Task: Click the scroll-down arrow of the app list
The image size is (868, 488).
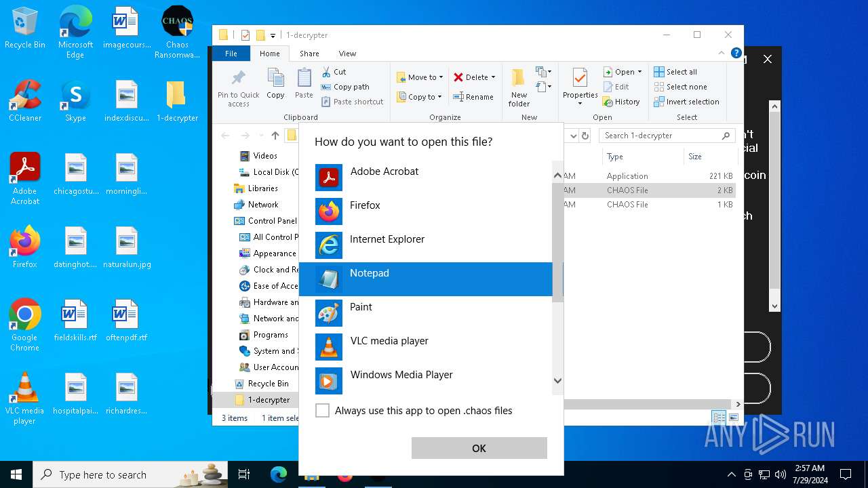Action: point(558,381)
